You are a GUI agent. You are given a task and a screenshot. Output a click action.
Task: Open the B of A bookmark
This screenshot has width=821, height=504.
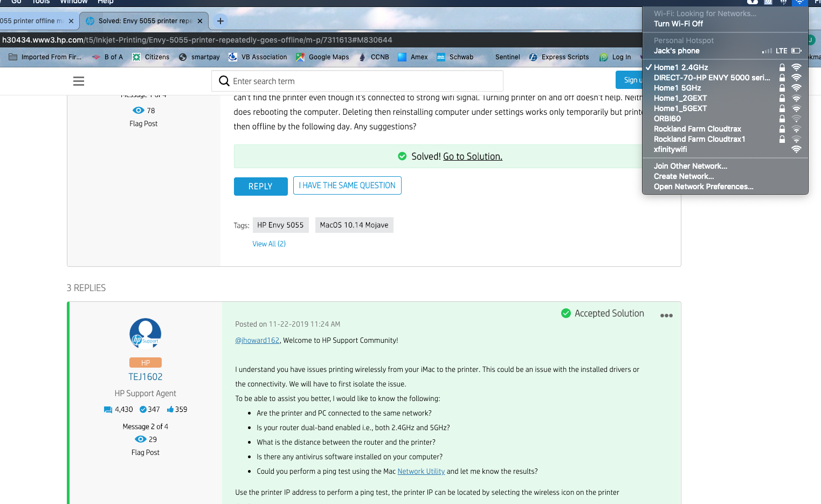pyautogui.click(x=107, y=57)
